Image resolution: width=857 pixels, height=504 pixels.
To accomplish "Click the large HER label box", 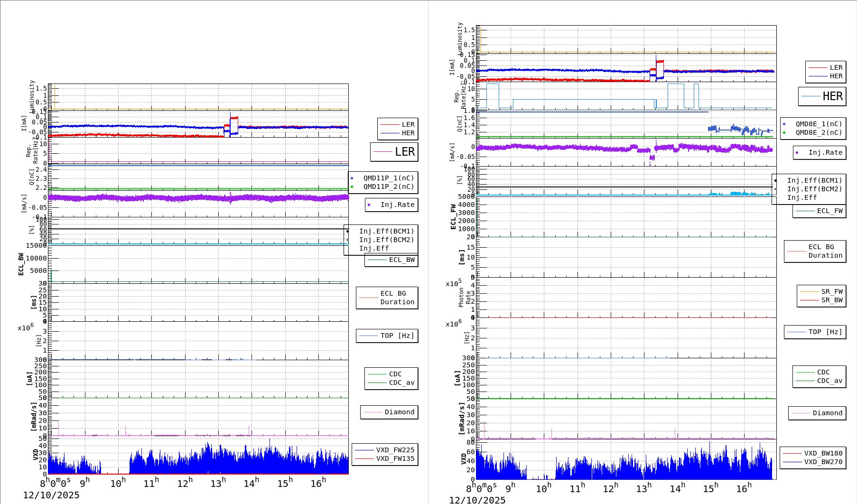I will (x=823, y=96).
